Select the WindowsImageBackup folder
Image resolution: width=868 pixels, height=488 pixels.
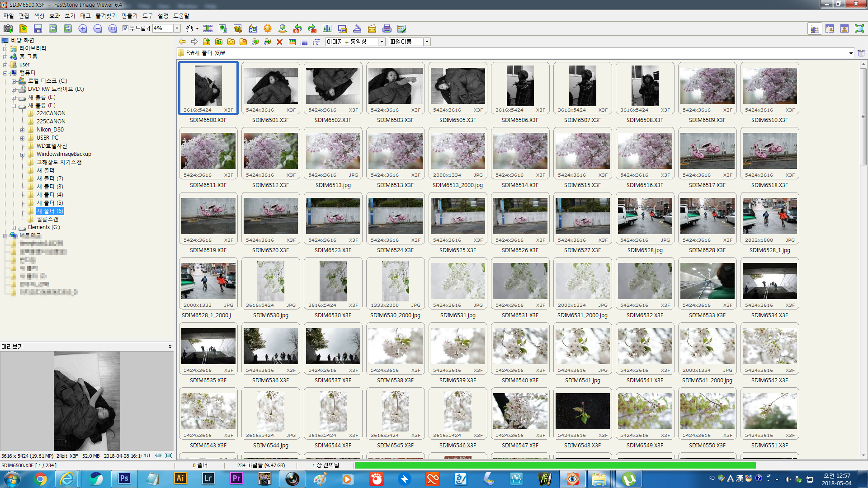click(x=64, y=154)
